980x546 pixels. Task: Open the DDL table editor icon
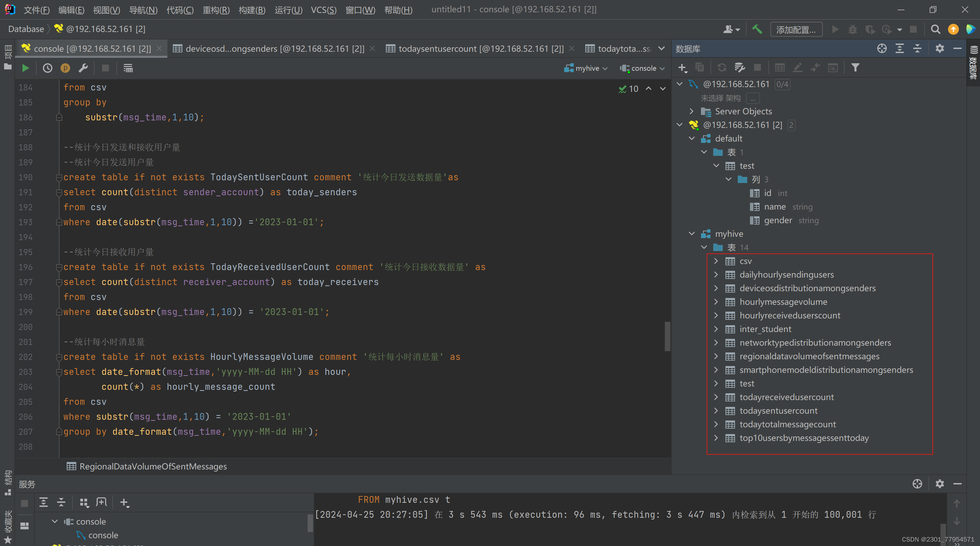(780, 68)
